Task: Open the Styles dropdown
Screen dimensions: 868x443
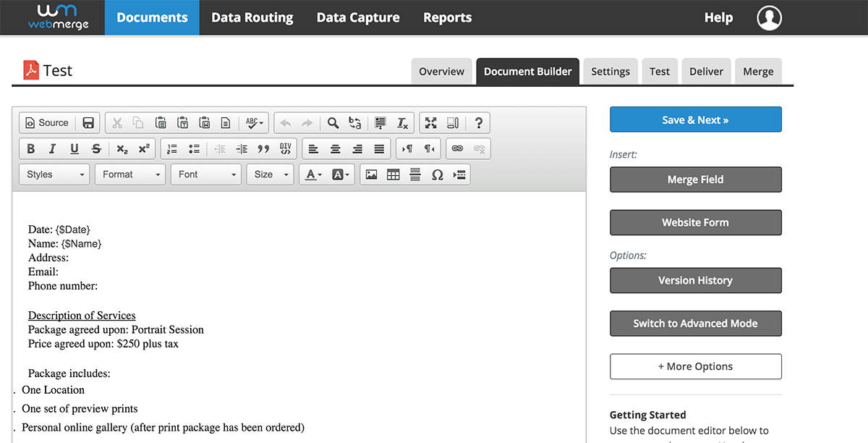Action: pyautogui.click(x=55, y=174)
